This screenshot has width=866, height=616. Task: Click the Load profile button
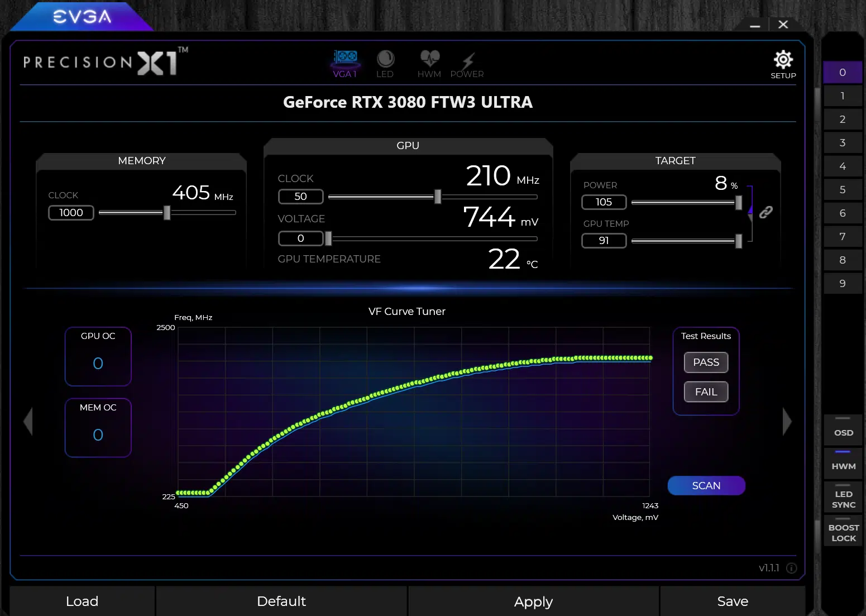click(82, 601)
